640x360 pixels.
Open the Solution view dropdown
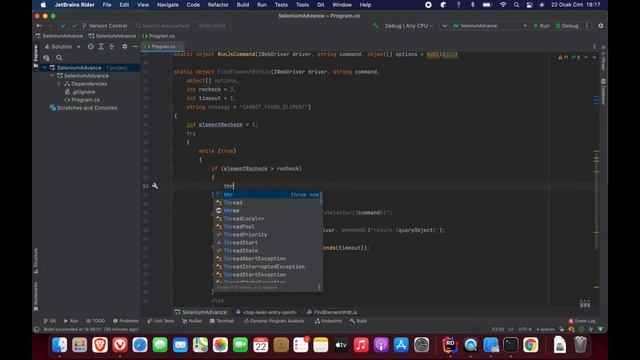pos(62,47)
